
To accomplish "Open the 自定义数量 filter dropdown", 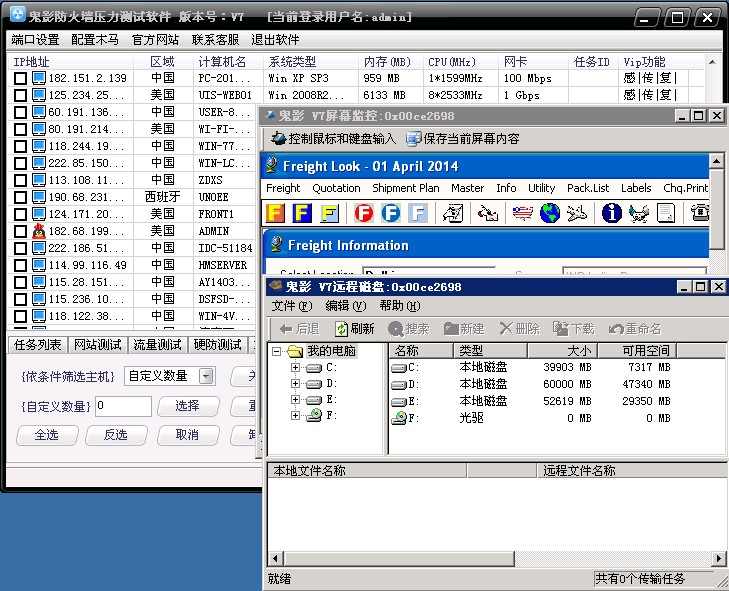I will (x=206, y=376).
